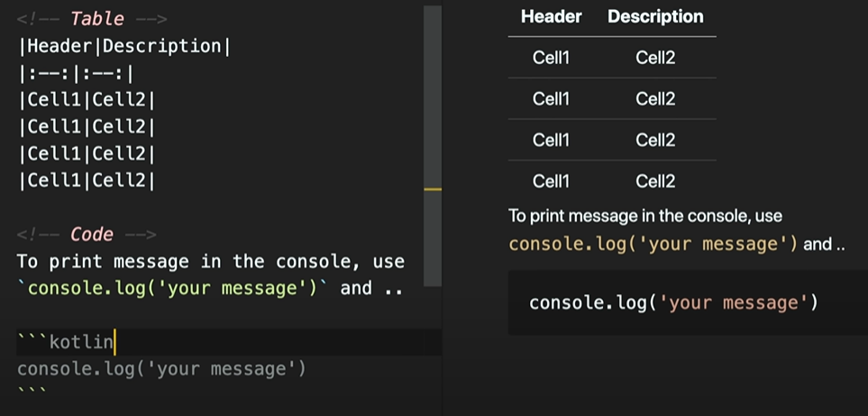Screen dimensions: 868x416
Task: Click the rendered code block in the preview
Action: [x=688, y=303]
